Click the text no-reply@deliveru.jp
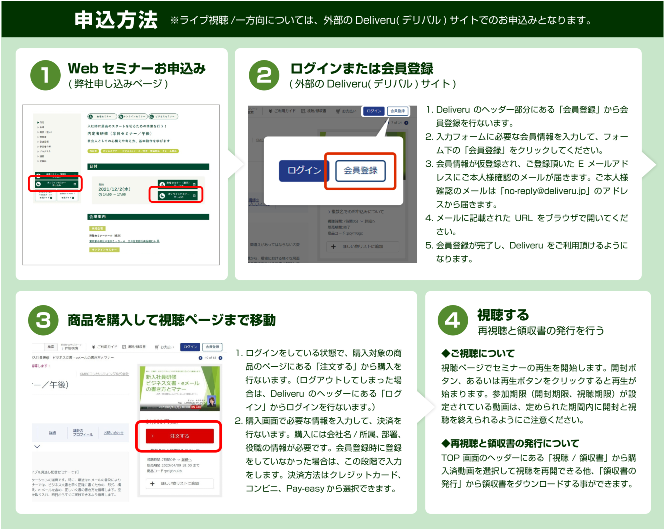Screen dimensions: 666x531 (x=544, y=191)
